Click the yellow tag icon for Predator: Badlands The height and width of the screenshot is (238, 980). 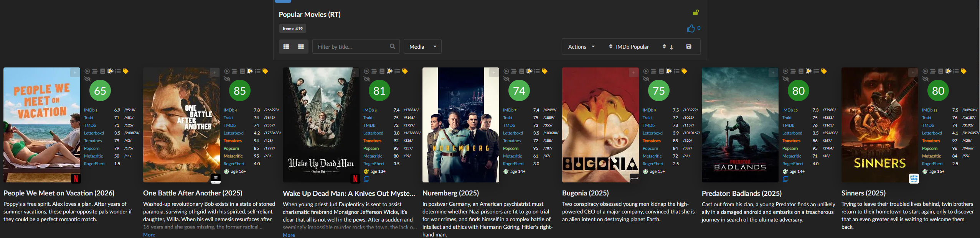pyautogui.click(x=824, y=71)
